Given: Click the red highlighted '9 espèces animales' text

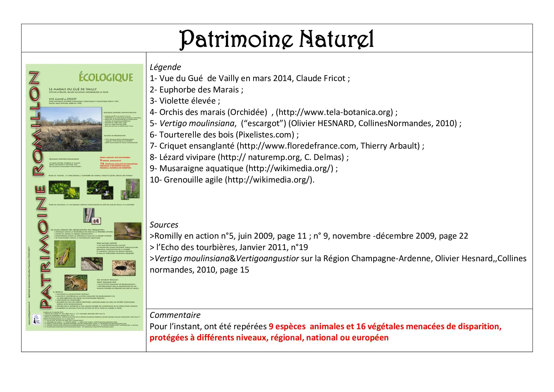Looking at the screenshot, I should pyautogui.click(x=306, y=327).
